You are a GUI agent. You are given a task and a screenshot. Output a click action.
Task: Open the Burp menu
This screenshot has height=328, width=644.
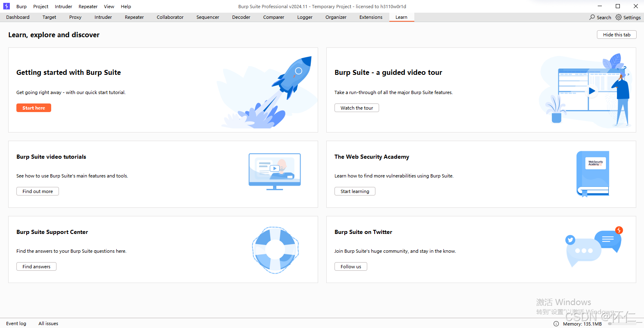point(21,7)
